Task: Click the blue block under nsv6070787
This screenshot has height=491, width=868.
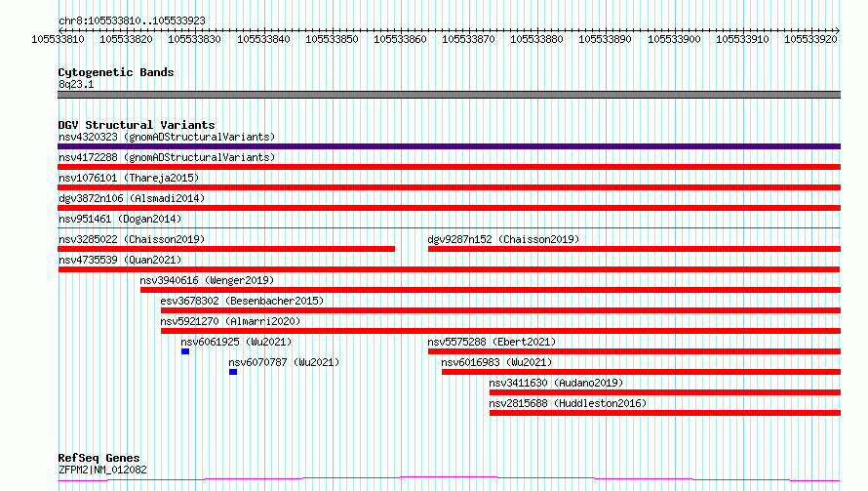Action: [233, 372]
